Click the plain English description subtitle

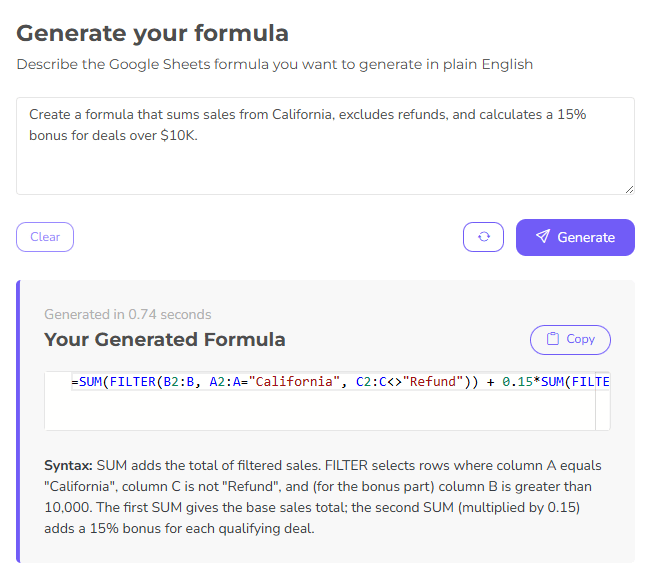[x=275, y=64]
